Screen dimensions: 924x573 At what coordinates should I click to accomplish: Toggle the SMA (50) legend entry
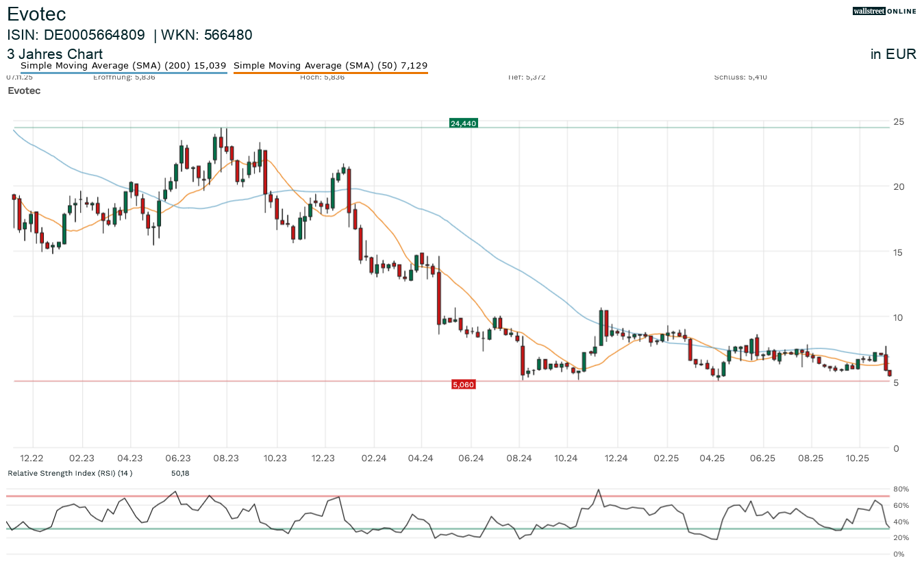pyautogui.click(x=330, y=66)
